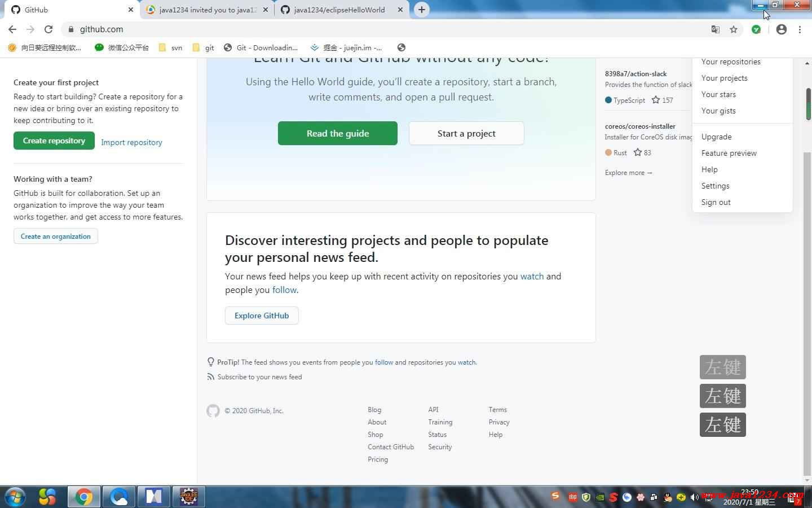Open the 'watch' link in news feed text
The height and width of the screenshot is (508, 812).
532,276
